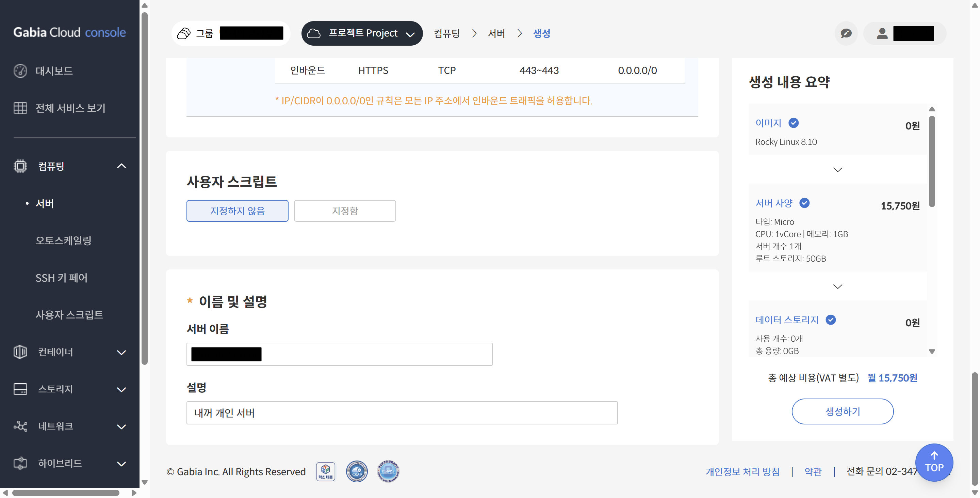Click the storage drive icon in sidebar
Image resolution: width=980 pixels, height=498 pixels.
coord(20,389)
